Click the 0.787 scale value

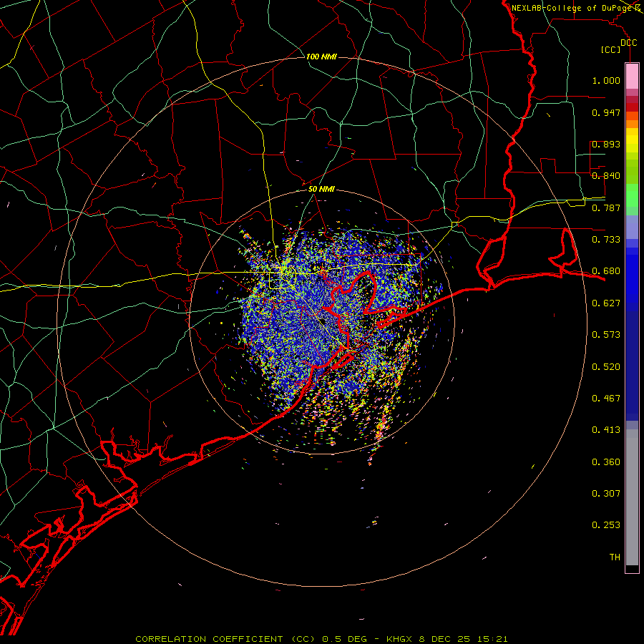[x=606, y=208]
